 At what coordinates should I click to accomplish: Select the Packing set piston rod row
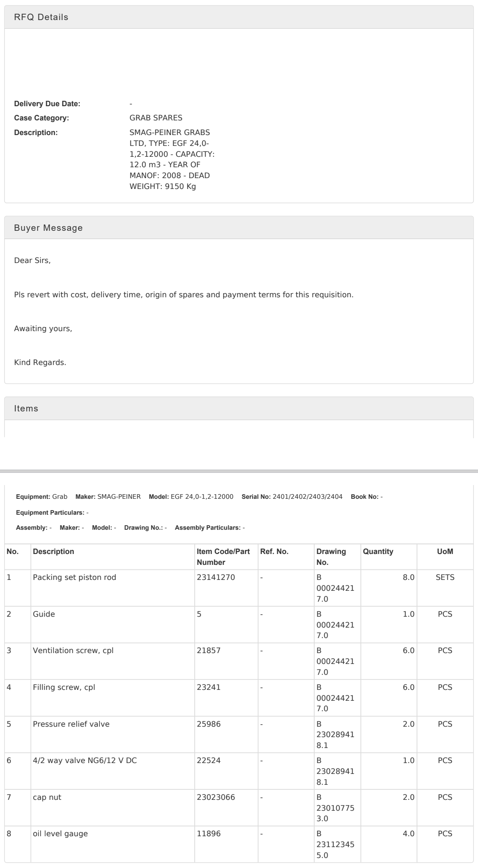coord(74,577)
